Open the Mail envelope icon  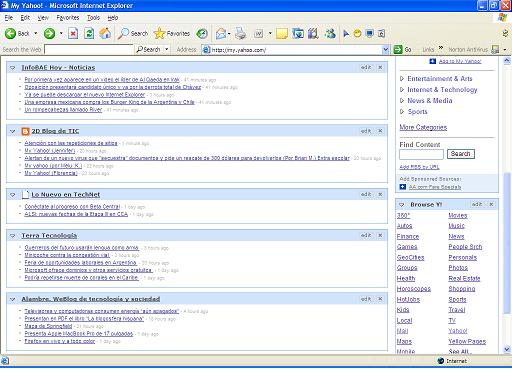[x=221, y=33]
